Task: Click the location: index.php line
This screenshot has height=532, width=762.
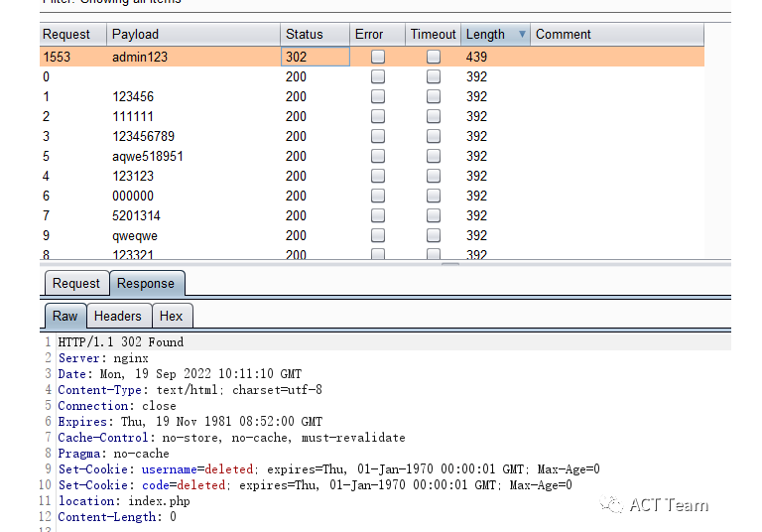Action: pos(124,501)
